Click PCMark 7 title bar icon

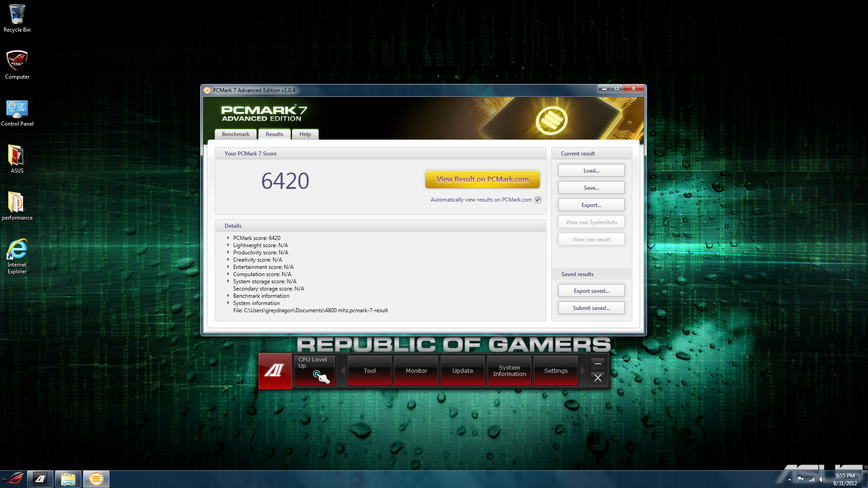click(207, 90)
